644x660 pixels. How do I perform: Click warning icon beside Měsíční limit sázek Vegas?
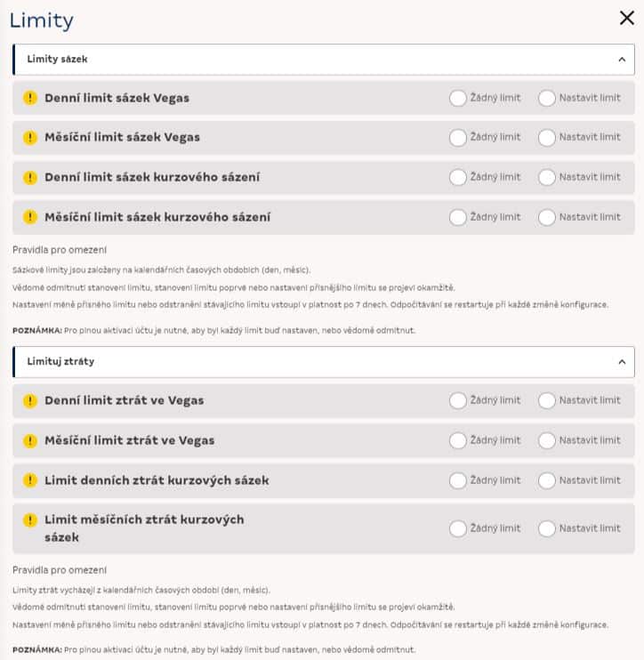pyautogui.click(x=30, y=137)
